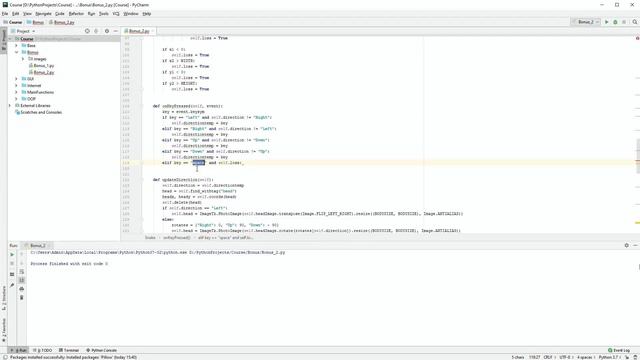Expand the images folder
Image resolution: width=640 pixels, height=360 pixels.
[23, 59]
